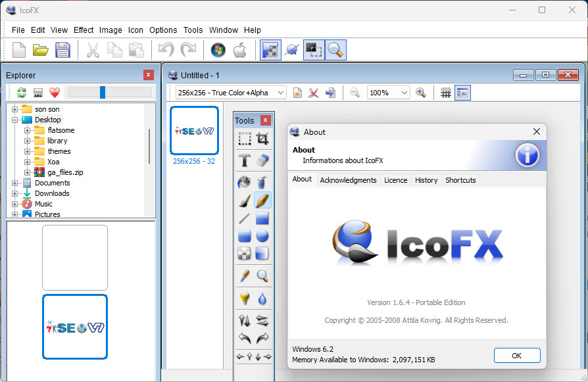Toggle the preview layout button beside the grid

(462, 93)
